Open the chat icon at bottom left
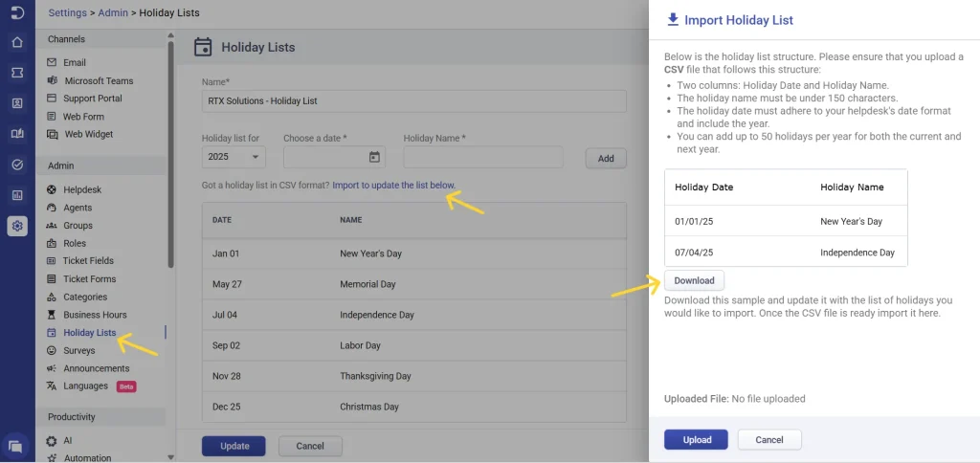The height and width of the screenshot is (463, 980). tap(16, 446)
